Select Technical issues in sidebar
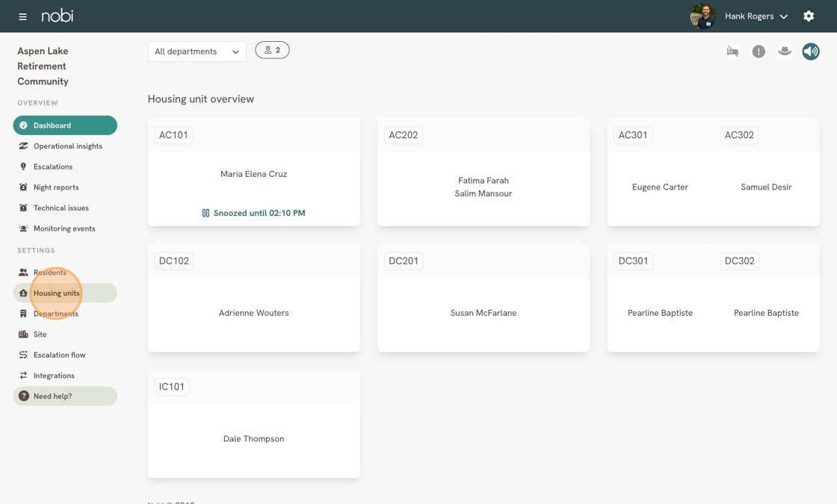Image resolution: width=837 pixels, height=504 pixels. 61,208
